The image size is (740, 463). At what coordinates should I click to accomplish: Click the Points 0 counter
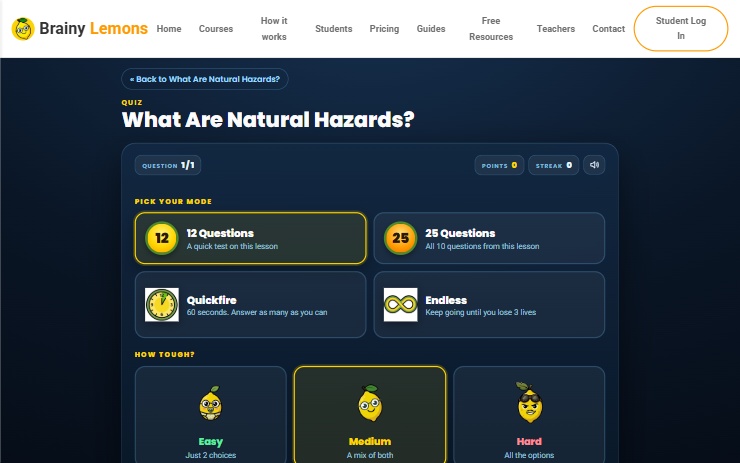click(499, 165)
